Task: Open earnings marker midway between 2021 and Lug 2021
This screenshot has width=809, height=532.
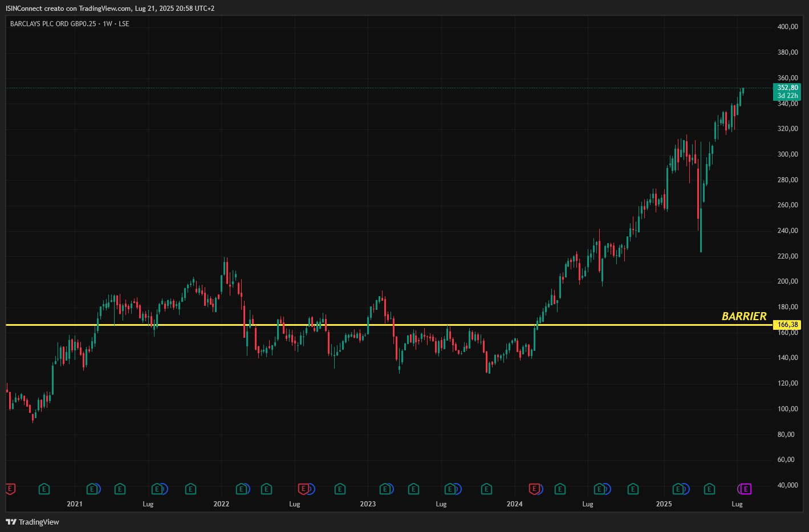Action: click(x=120, y=489)
